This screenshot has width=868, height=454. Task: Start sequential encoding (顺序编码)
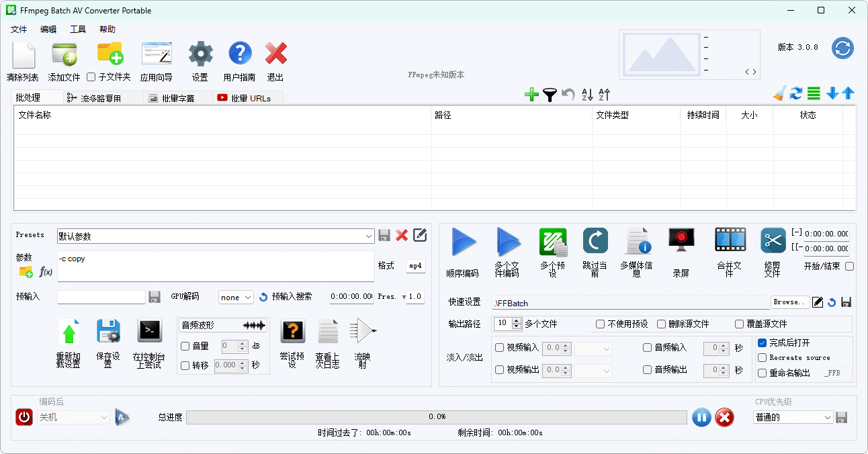pyautogui.click(x=463, y=252)
